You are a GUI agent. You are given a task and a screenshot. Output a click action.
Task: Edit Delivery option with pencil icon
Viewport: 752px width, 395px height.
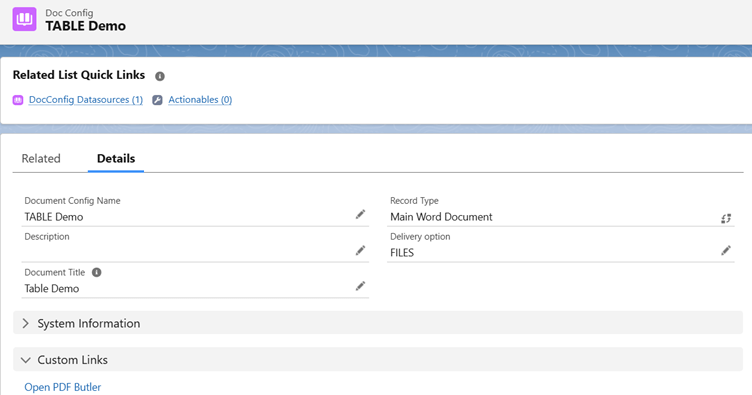point(726,250)
